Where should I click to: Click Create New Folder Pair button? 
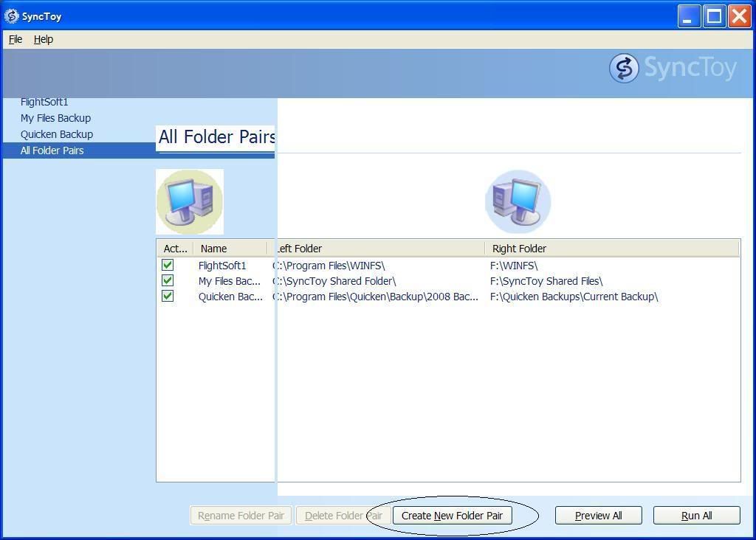pyautogui.click(x=453, y=516)
